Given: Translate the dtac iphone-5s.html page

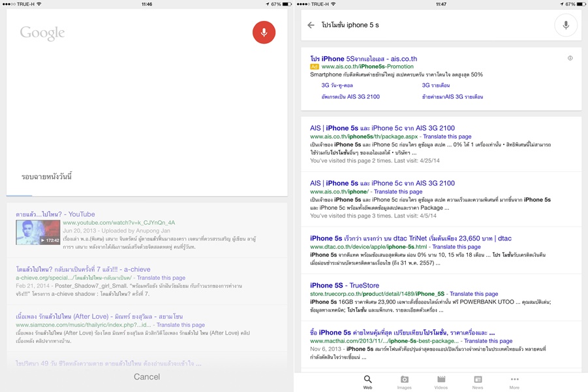Looking at the screenshot, I should click(x=456, y=247).
